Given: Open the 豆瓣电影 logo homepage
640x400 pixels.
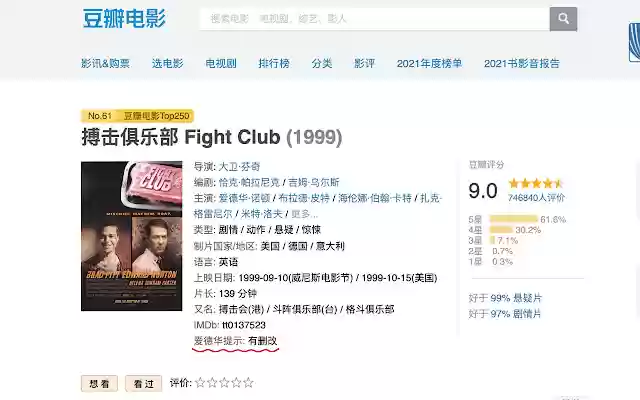Looking at the screenshot, I should [124, 18].
